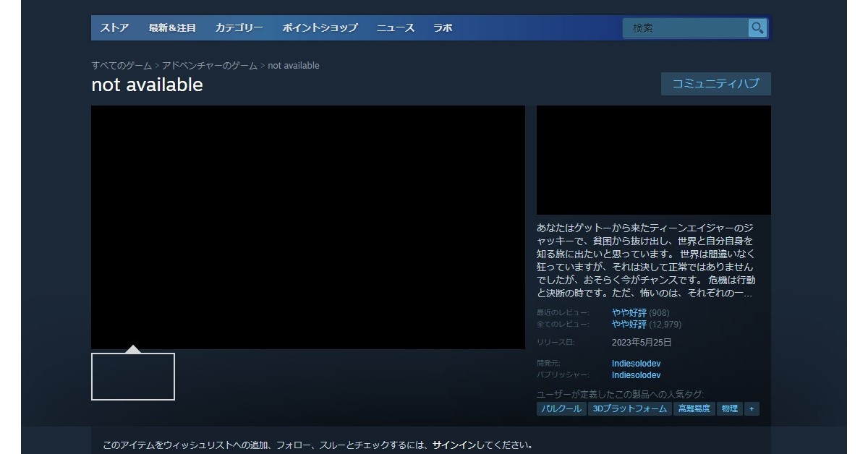This screenshot has height=454, width=868.
Task: Open the ニュース tab
Action: coord(395,28)
